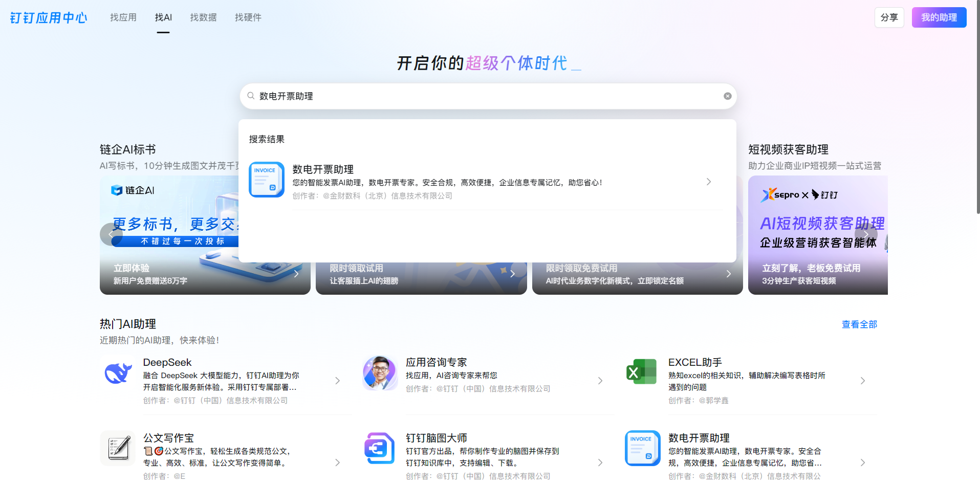Screen dimensions: 980x483
Task: Click the search result author 金财数科 text
Action: coord(372,196)
